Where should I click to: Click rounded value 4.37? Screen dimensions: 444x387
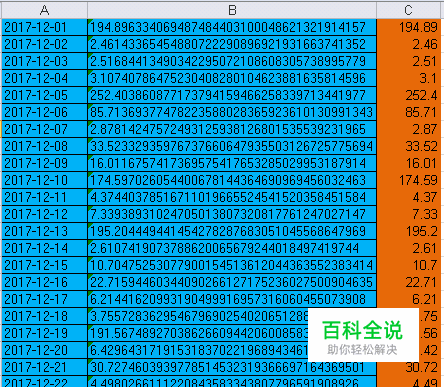pyautogui.click(x=408, y=197)
